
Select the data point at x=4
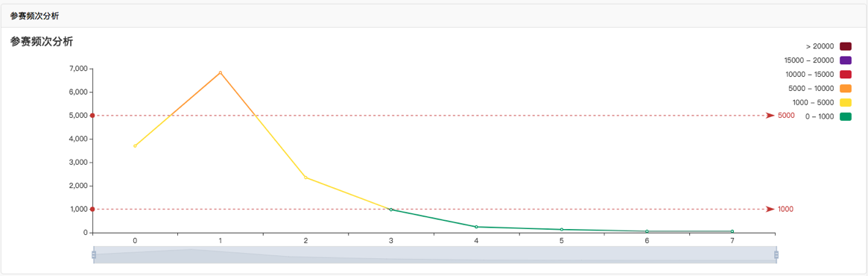tap(476, 227)
